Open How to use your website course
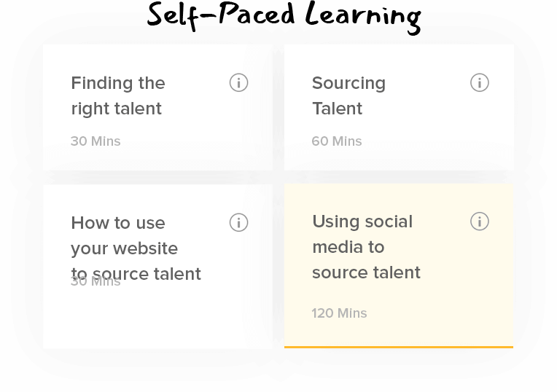The height and width of the screenshot is (392, 557). [136, 248]
